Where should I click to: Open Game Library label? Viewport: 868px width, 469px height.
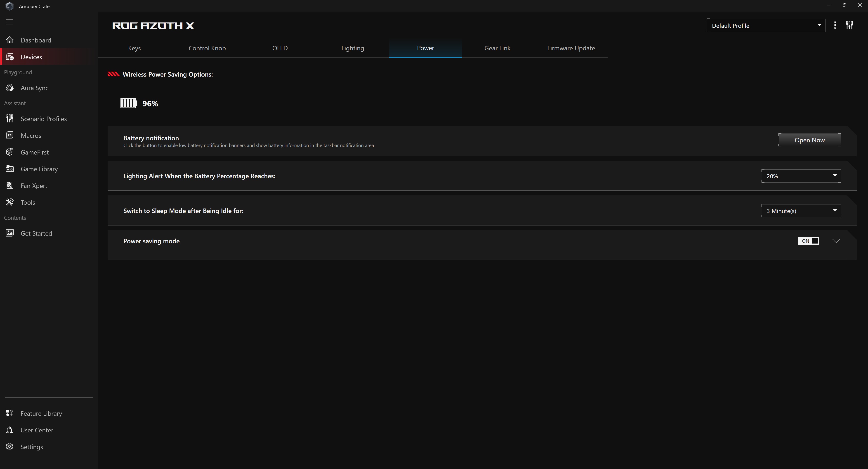click(x=39, y=169)
